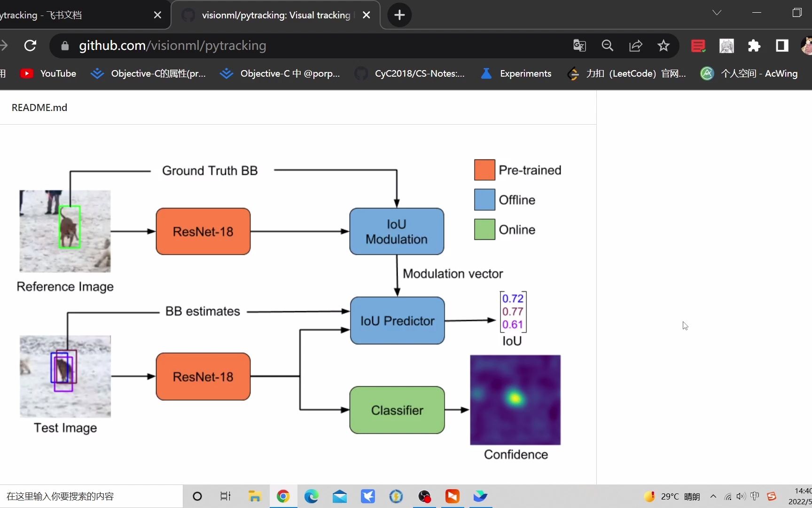Click the Sogou input method icon
Viewport: 812px width, 508px height.
tap(772, 496)
